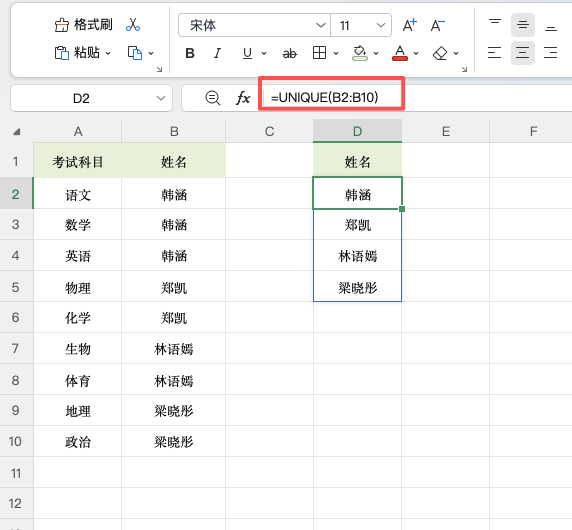Click the Select All corner triangle

click(x=16, y=132)
